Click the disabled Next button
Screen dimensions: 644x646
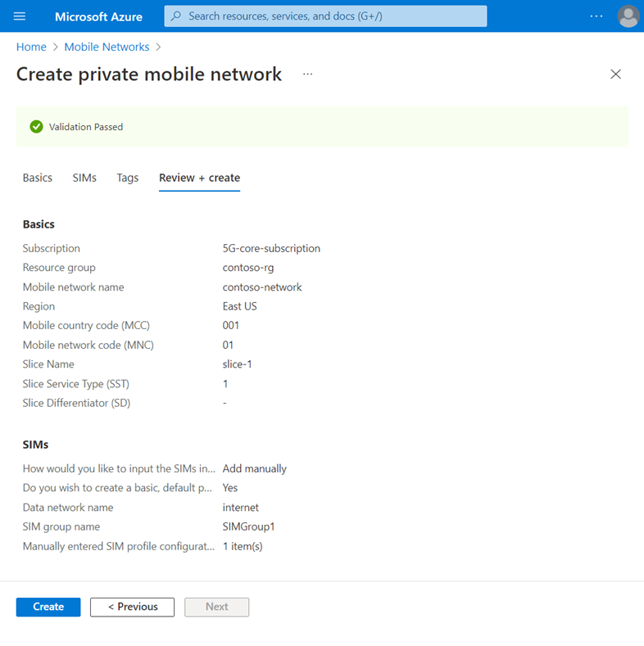pyautogui.click(x=217, y=607)
